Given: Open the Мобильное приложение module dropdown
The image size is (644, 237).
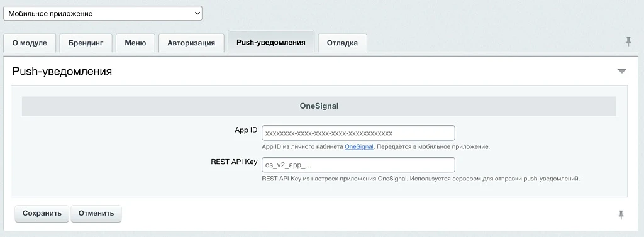Looking at the screenshot, I should point(103,13).
